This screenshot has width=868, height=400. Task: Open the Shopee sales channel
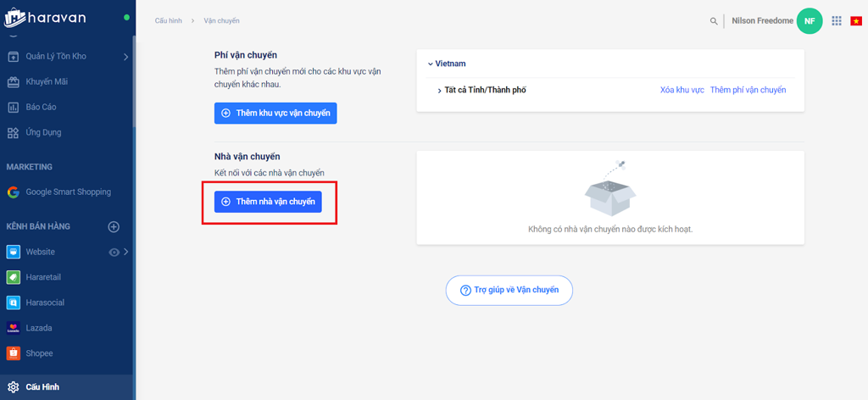41,353
